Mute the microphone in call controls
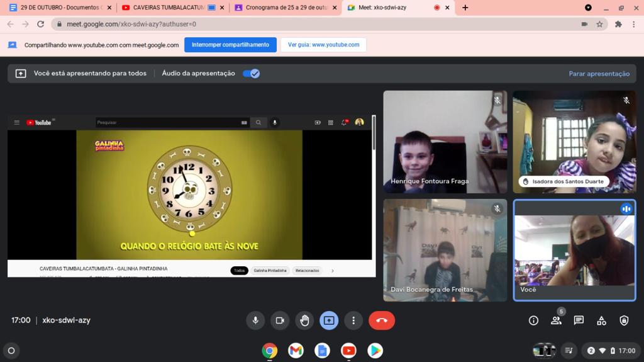 click(x=255, y=320)
